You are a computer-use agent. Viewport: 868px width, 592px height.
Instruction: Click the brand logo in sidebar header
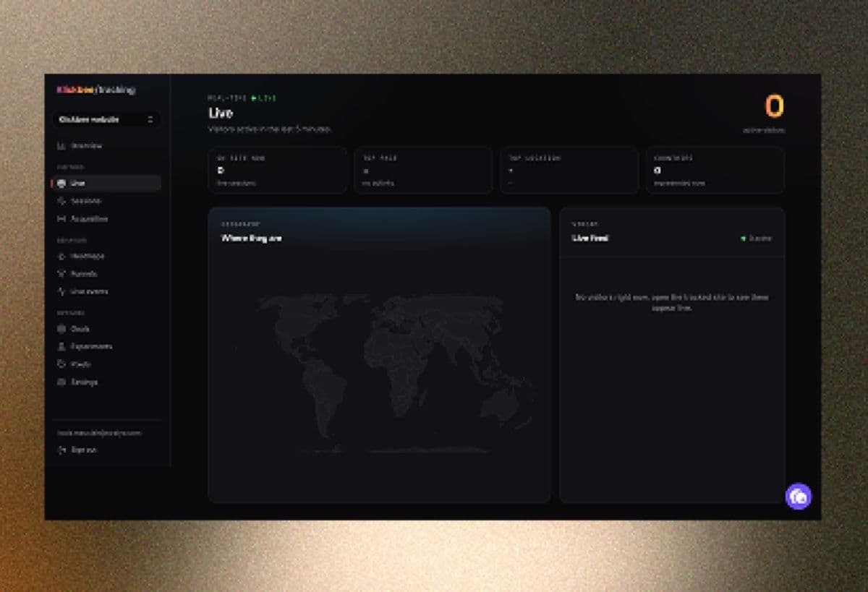(96, 90)
